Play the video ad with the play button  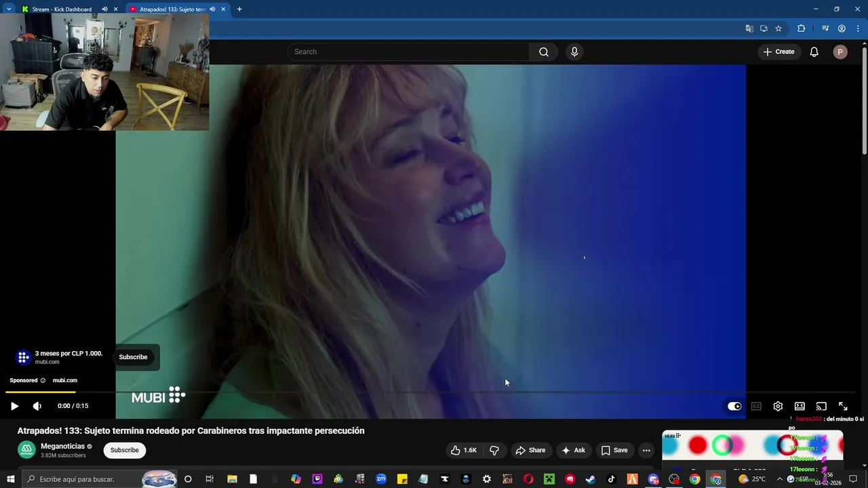tap(14, 406)
